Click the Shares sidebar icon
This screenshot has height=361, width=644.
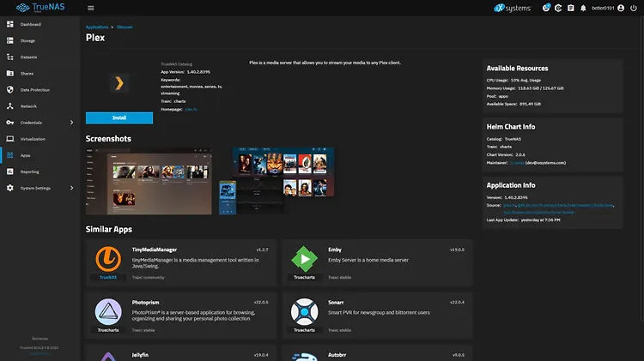[x=9, y=74]
